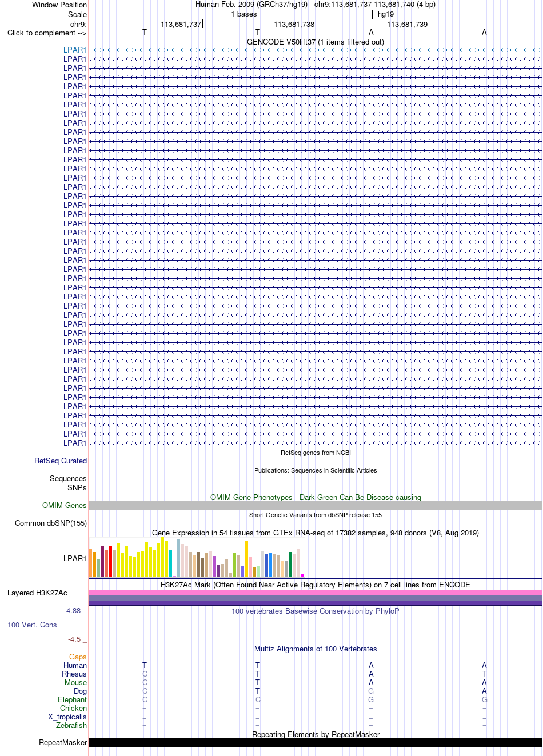The image size is (543, 756).
Task: Open GENCODE V50lift37 track title
Action: point(316,42)
